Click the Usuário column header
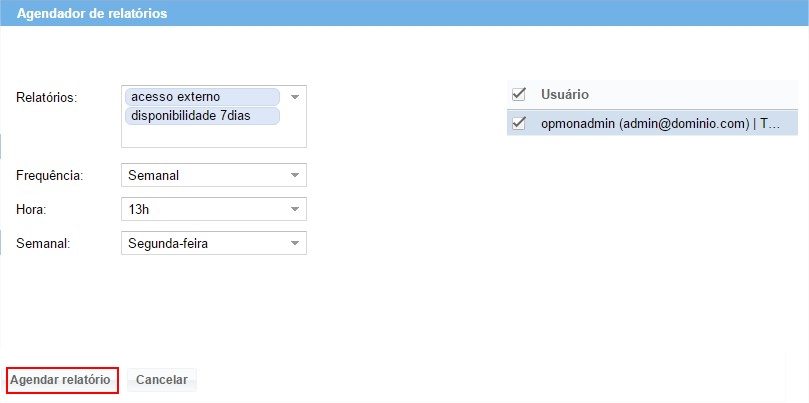809x403 pixels. point(564,95)
